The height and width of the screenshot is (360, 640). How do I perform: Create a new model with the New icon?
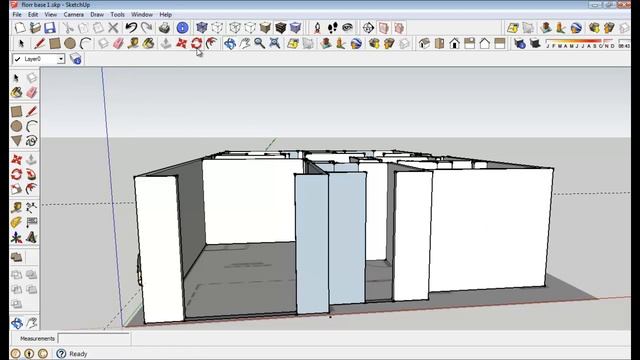20,28
